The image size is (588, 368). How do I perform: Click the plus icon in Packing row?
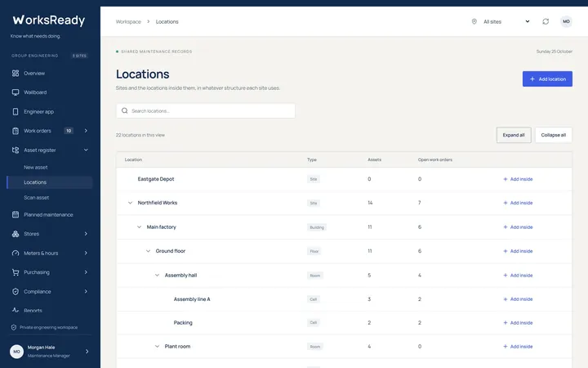pyautogui.click(x=506, y=322)
